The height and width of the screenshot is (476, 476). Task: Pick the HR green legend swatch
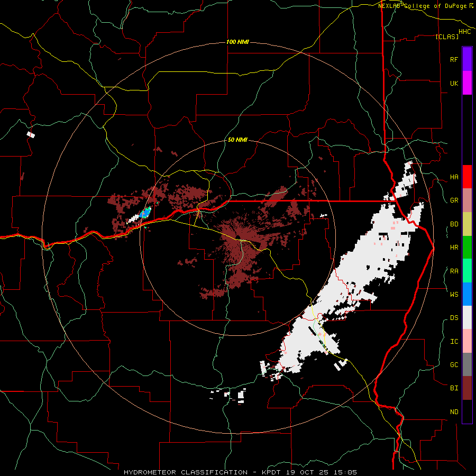tap(467, 247)
